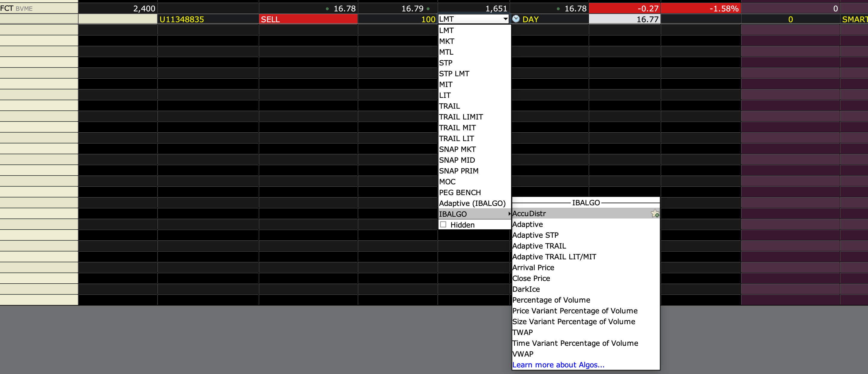Enable the Hidden checkbox

[x=443, y=225]
